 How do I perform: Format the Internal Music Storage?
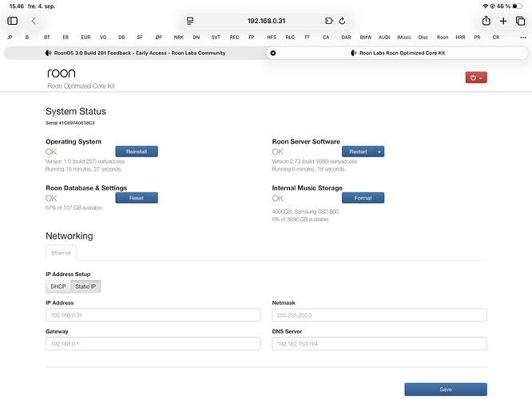tap(363, 198)
